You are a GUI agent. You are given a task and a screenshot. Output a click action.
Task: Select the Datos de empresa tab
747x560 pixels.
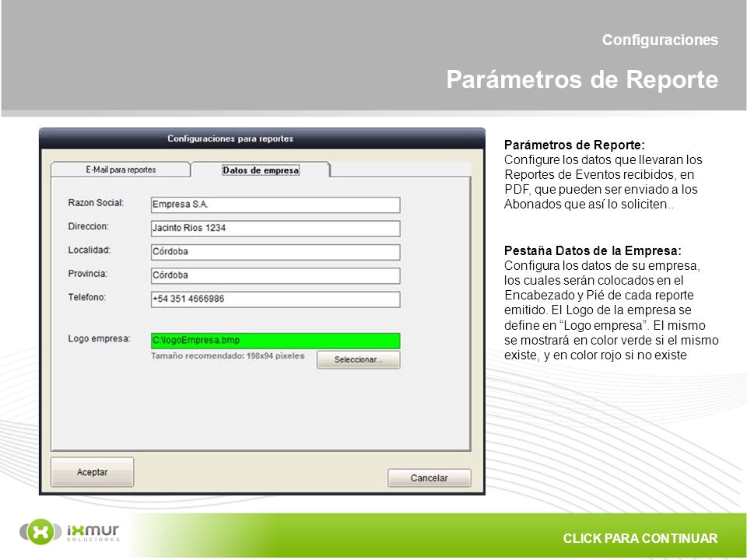tap(261, 170)
